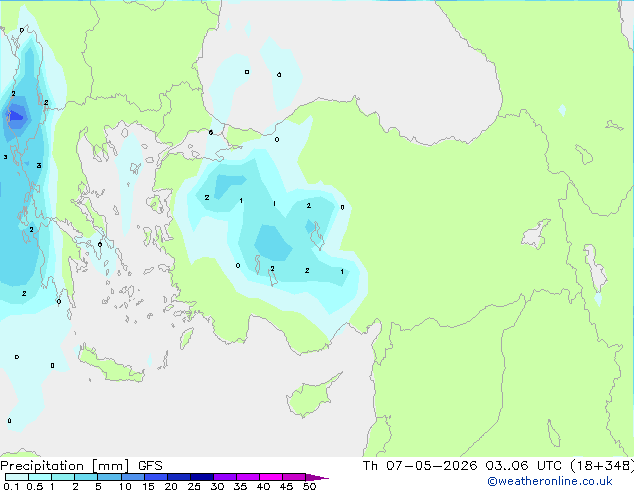The width and height of the screenshot is (634, 490).
Task: Click legend scale label "10"
Action: 125,486
